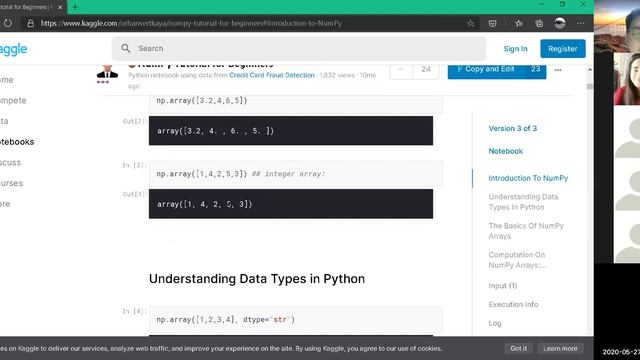Click the output array([3.2, 4. , 6. , 5. ])
The image size is (640, 360).
point(291,131)
